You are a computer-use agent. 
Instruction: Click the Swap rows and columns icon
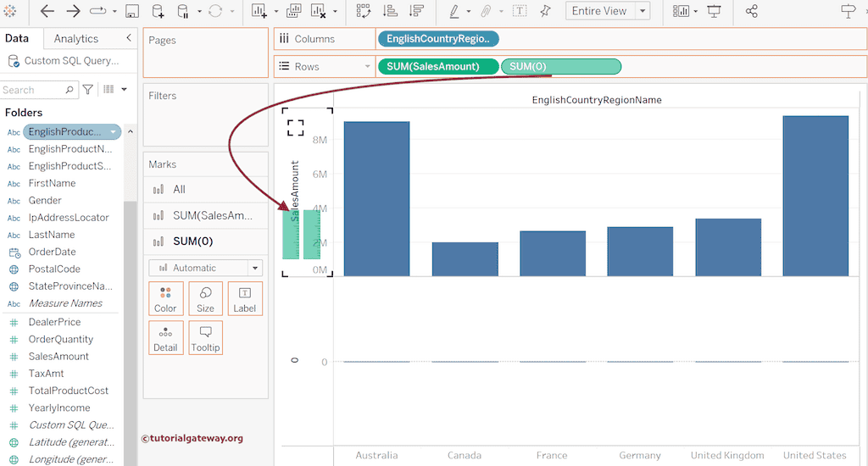tap(364, 11)
